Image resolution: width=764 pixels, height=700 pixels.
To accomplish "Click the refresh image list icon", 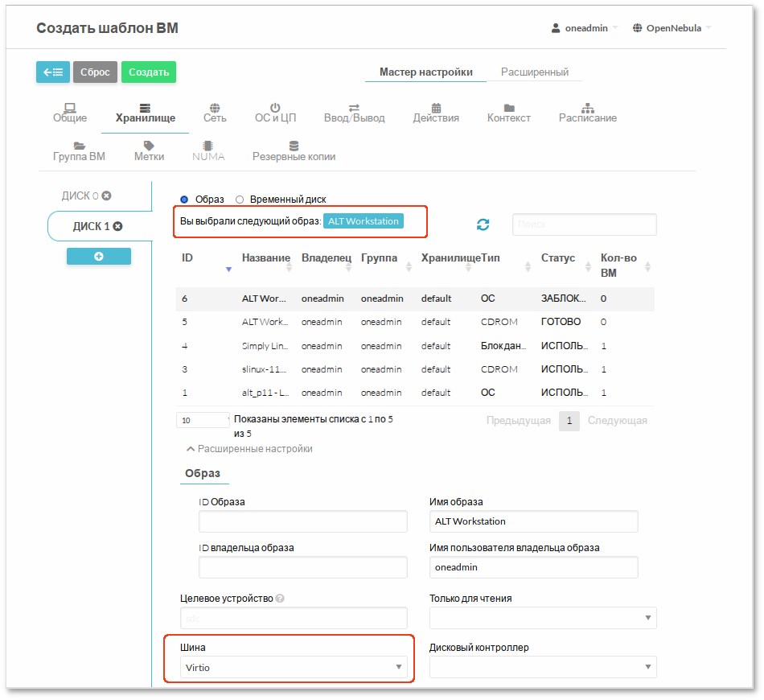I will (x=483, y=224).
